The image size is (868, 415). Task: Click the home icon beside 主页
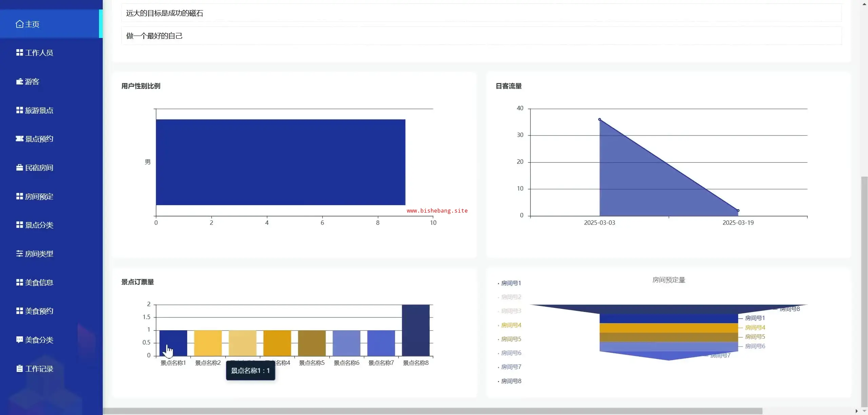[x=19, y=24]
